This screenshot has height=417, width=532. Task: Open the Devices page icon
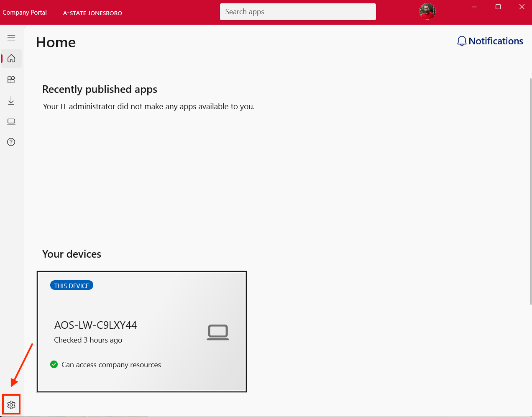pos(11,121)
